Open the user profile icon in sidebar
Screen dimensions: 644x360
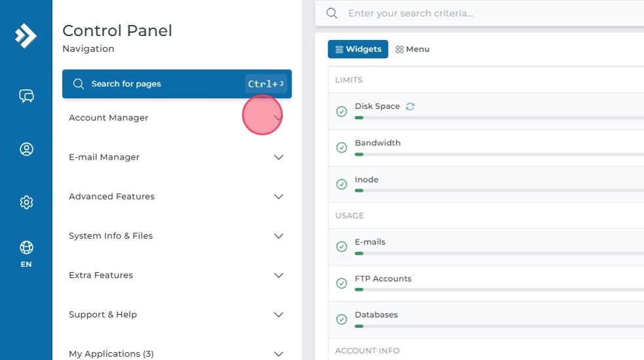pos(26,149)
